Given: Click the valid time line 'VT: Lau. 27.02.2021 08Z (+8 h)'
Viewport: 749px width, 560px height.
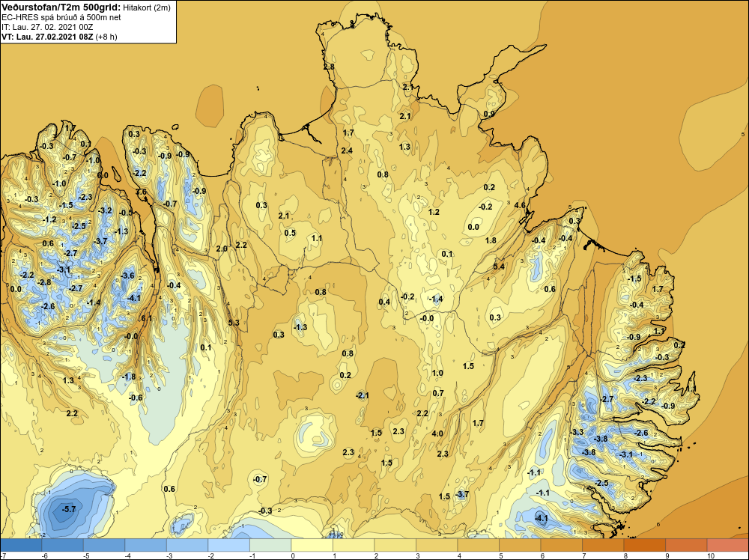Looking at the screenshot, I should pyautogui.click(x=59, y=36).
